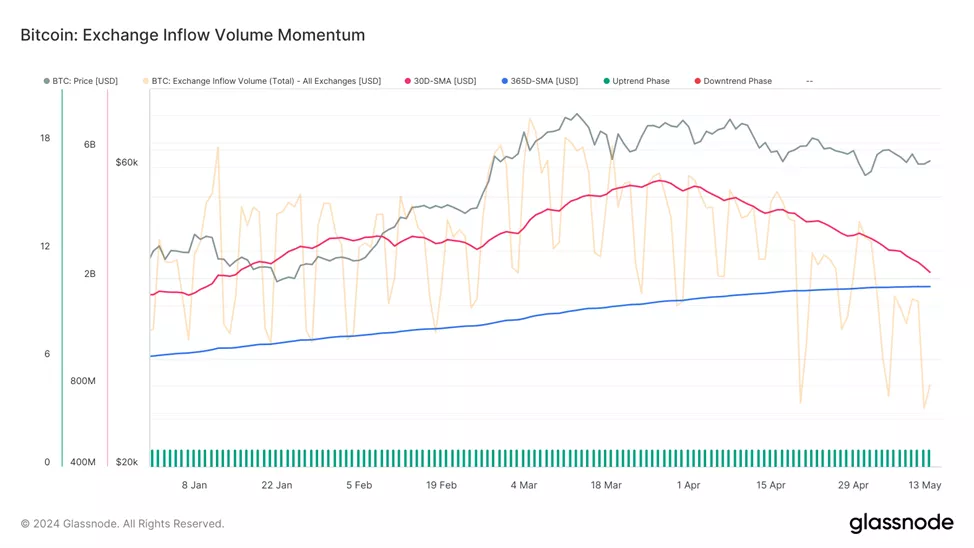
Task: Click the $60k price axis label
Action: click(x=127, y=162)
